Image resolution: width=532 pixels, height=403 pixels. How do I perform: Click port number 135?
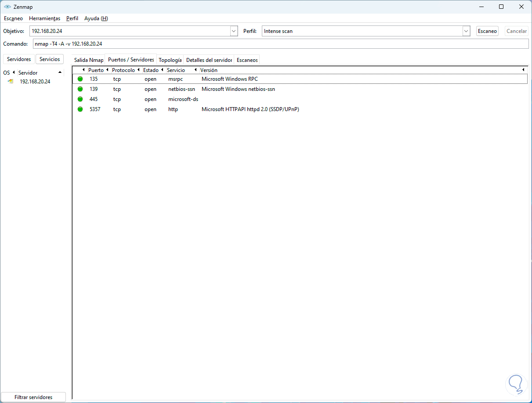click(94, 79)
